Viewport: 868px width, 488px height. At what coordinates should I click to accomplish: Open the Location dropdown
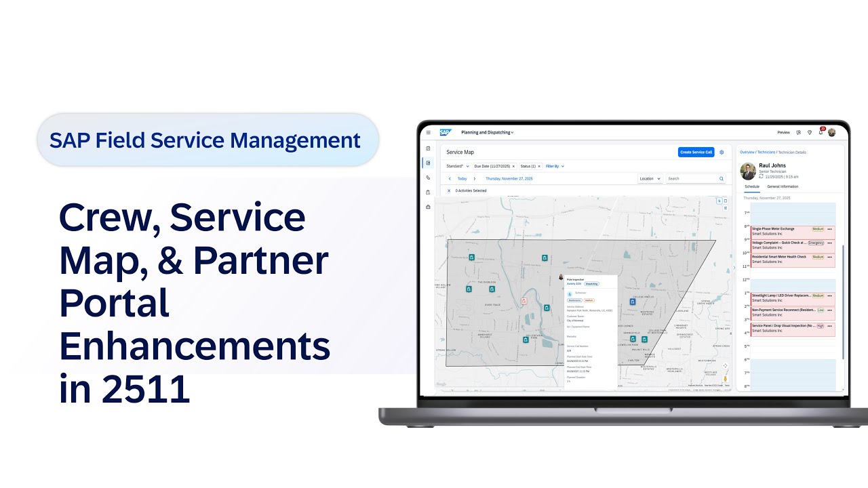tap(650, 179)
